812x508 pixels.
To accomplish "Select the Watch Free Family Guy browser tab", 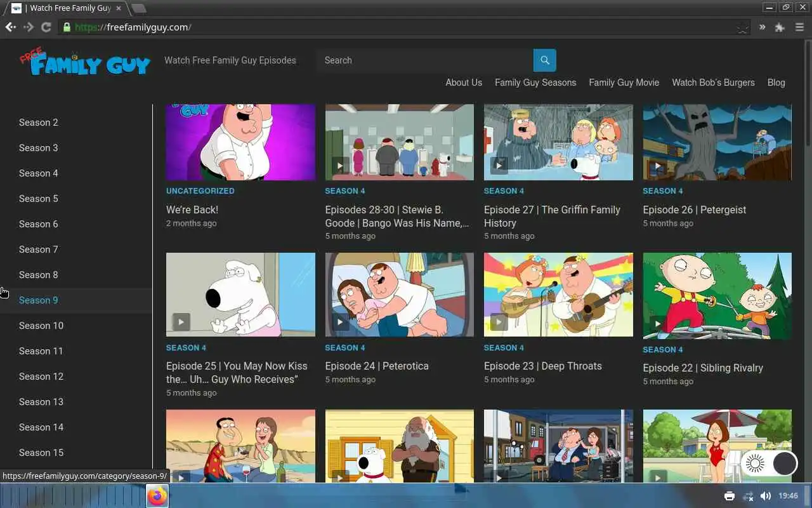I will coord(66,8).
